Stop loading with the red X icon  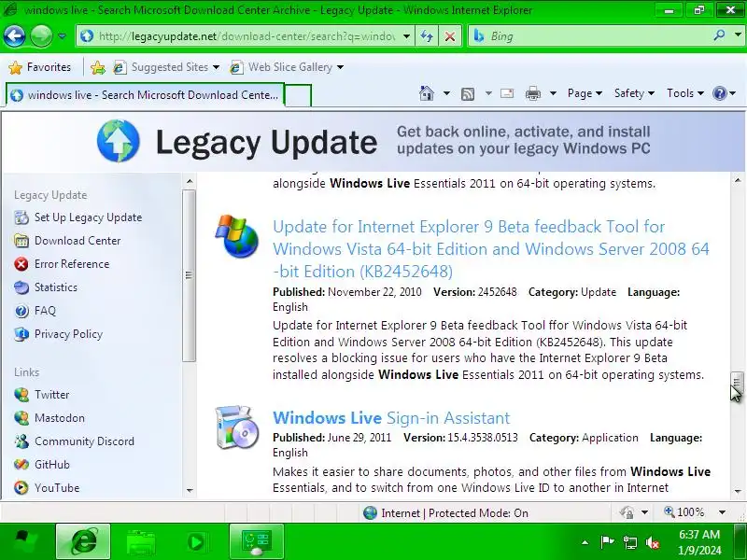click(449, 36)
